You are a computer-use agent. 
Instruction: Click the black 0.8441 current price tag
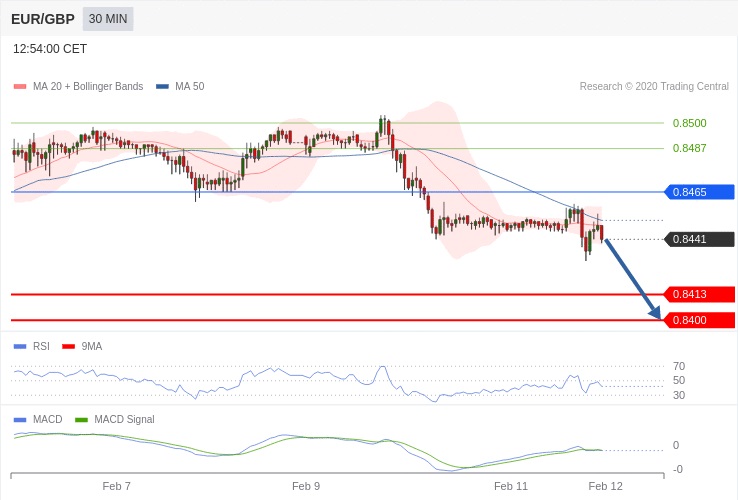tap(699, 240)
